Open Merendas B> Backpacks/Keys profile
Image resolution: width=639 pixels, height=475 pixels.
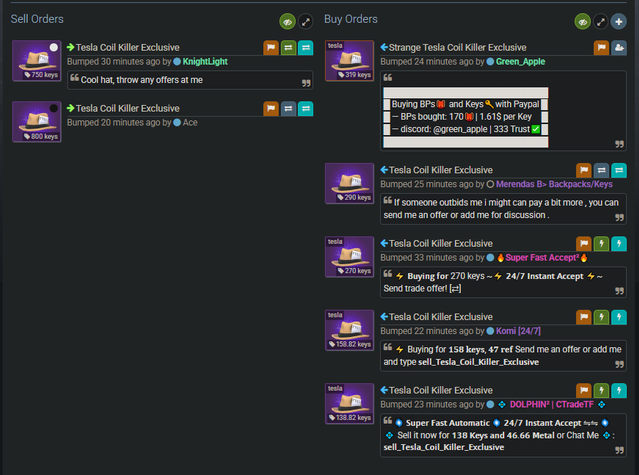(x=554, y=184)
